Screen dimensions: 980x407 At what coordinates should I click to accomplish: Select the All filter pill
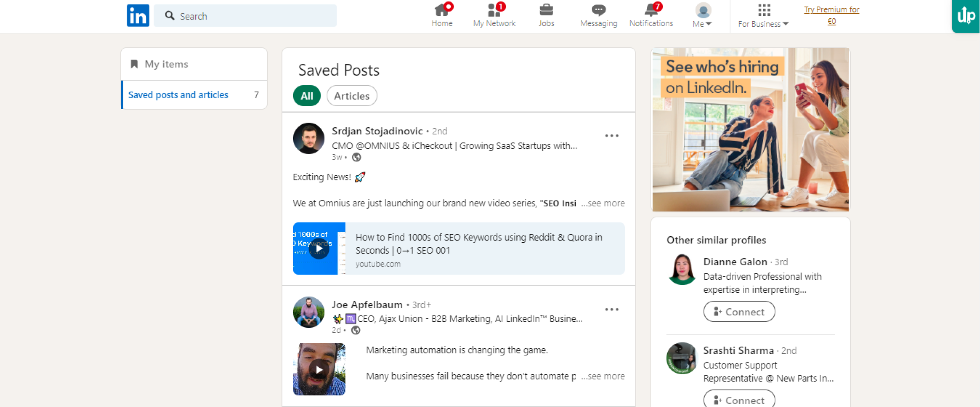(307, 96)
